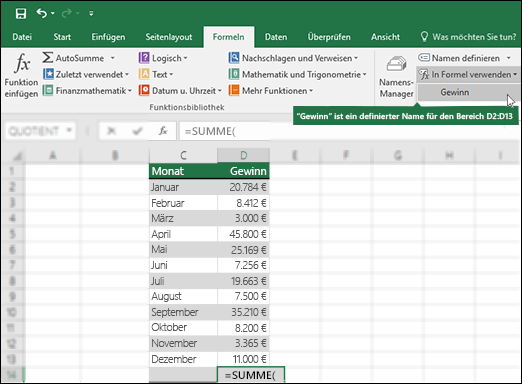Screen dimensions: 522x384
Task: Open the Überprüfen tab
Action: click(329, 37)
